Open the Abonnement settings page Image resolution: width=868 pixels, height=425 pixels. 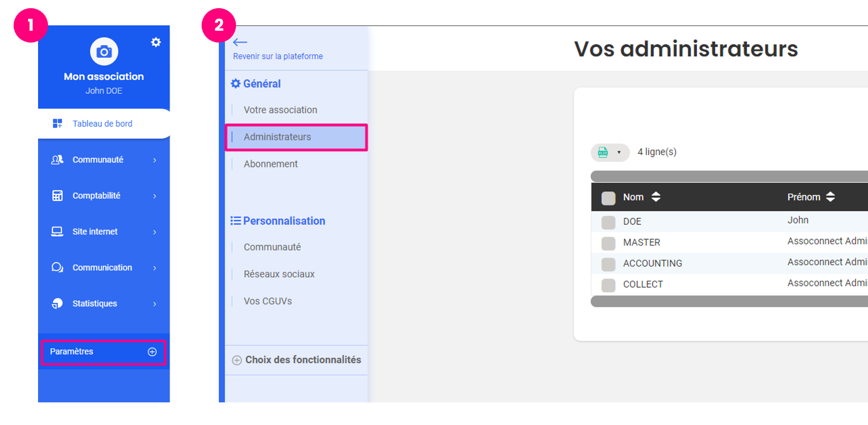270,164
